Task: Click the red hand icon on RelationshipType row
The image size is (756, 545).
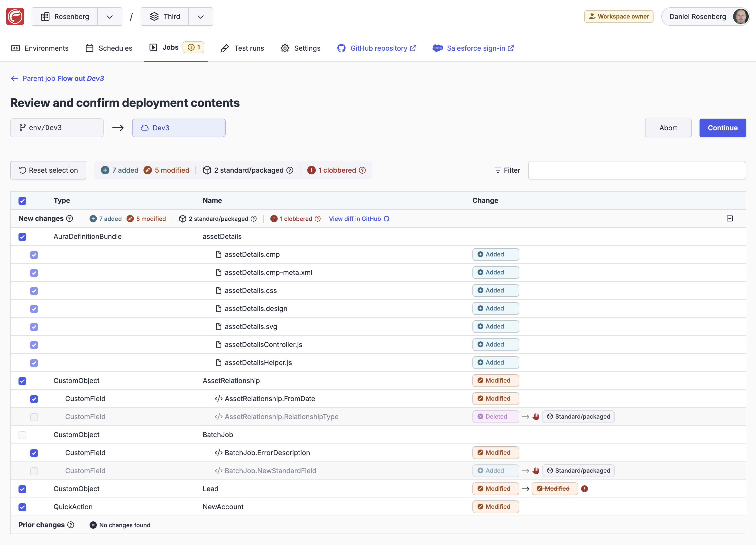Action: point(536,417)
